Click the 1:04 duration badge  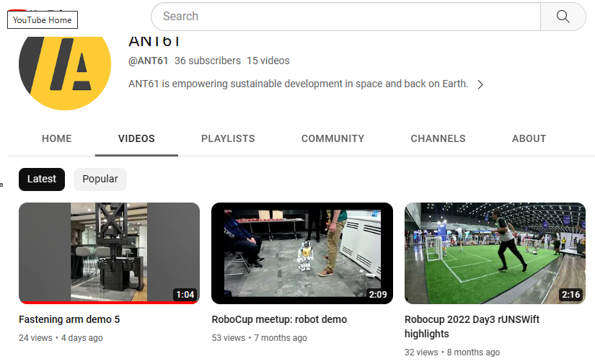[x=185, y=295]
